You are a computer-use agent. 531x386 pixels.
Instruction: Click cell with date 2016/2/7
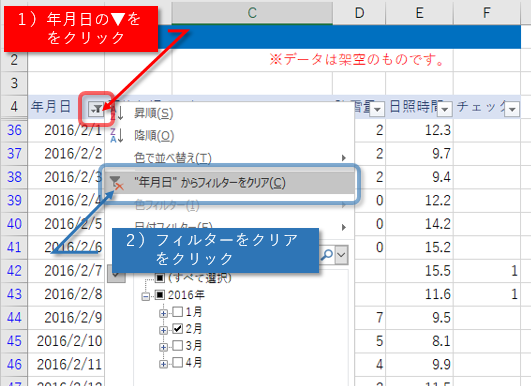[x=66, y=271]
